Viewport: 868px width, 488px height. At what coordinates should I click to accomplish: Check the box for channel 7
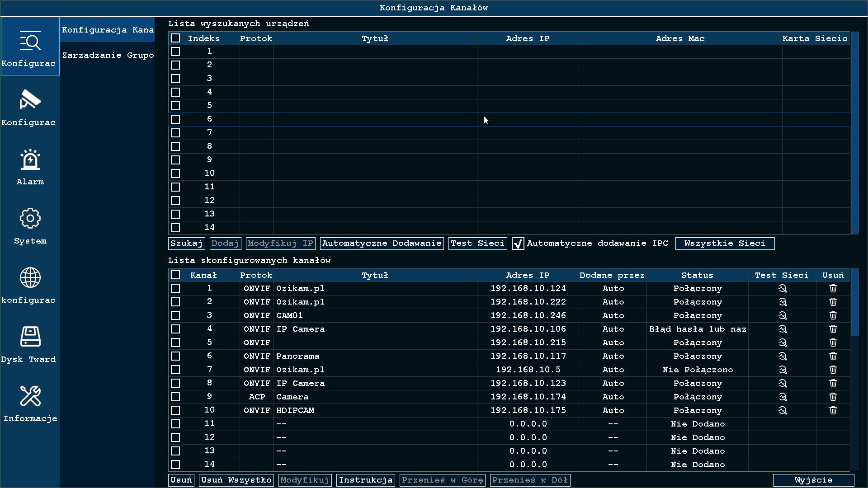click(175, 370)
